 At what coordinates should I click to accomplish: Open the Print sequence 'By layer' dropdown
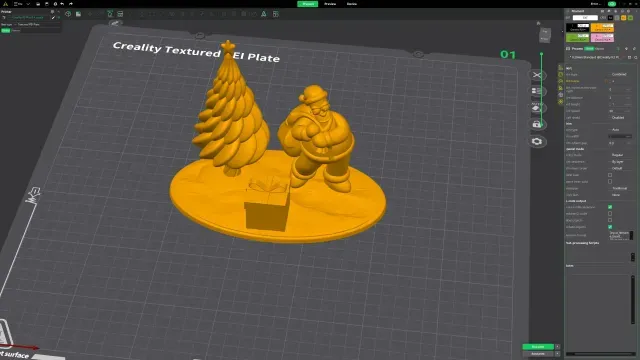pyautogui.click(x=621, y=162)
